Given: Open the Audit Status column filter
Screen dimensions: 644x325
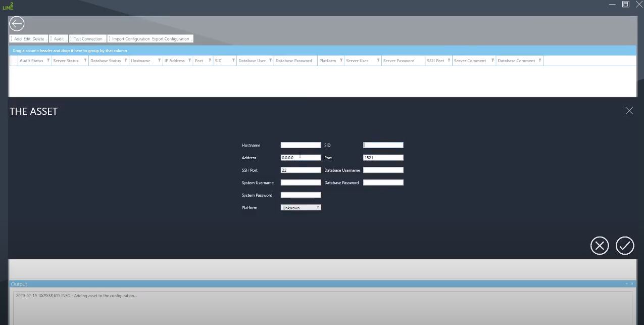Looking at the screenshot, I should point(48,61).
